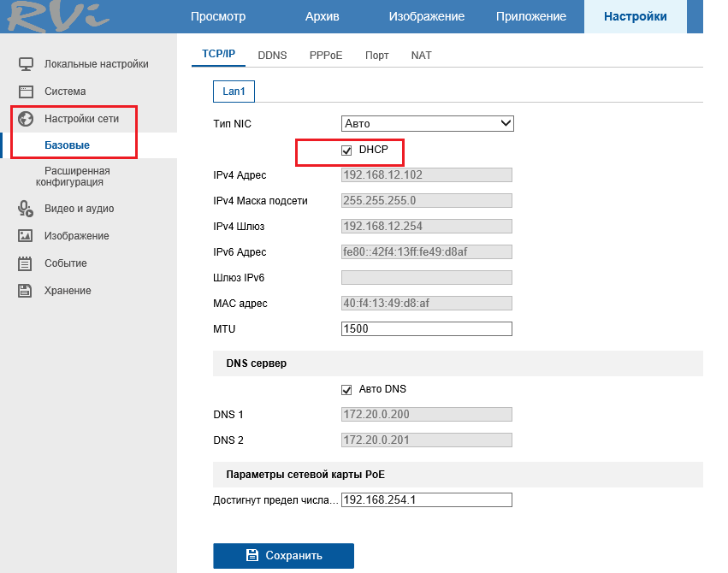This screenshot has width=728, height=573.
Task: Click the picture icon for Изображение in sidebar
Action: [x=26, y=236]
